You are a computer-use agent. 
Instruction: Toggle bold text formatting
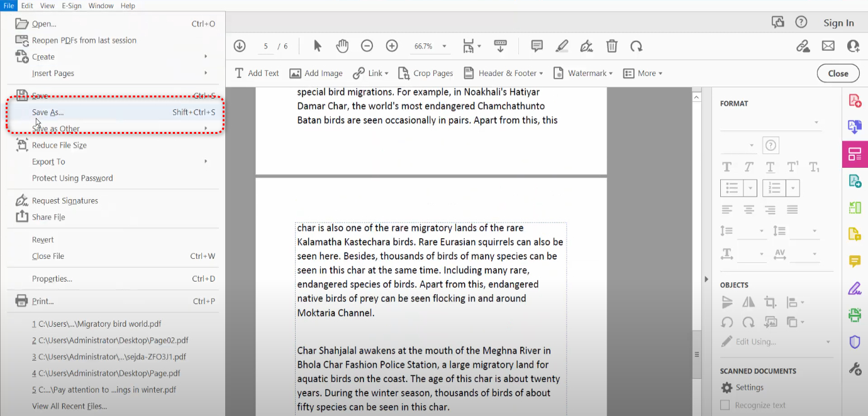[726, 167]
